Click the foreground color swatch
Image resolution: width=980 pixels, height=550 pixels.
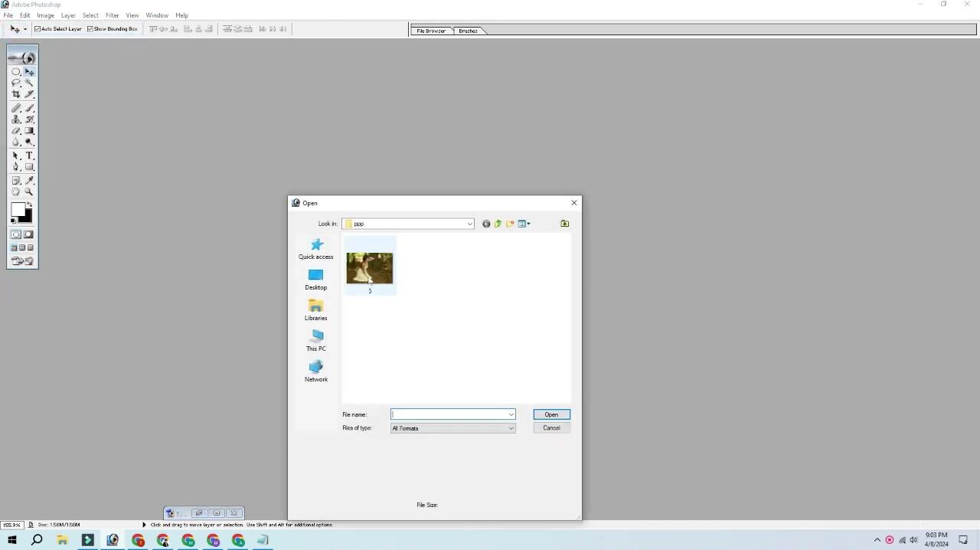(18, 210)
